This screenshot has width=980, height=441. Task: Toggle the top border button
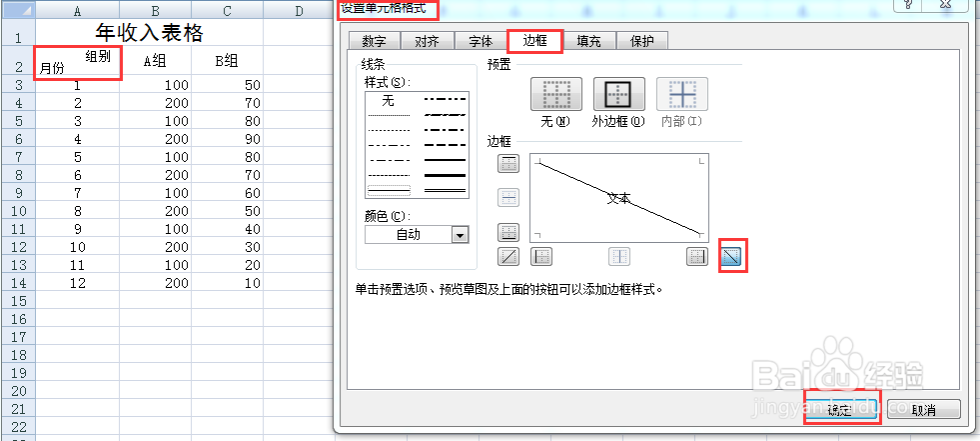[x=508, y=164]
